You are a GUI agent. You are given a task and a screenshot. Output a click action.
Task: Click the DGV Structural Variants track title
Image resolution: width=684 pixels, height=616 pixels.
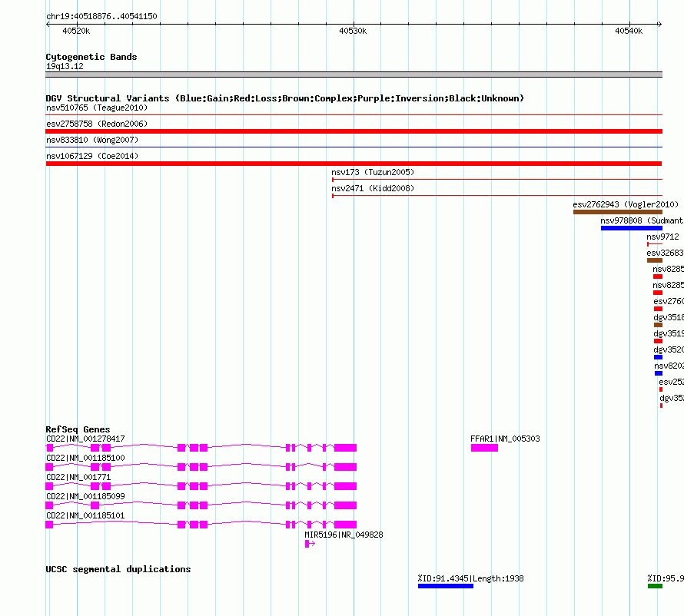pos(284,98)
